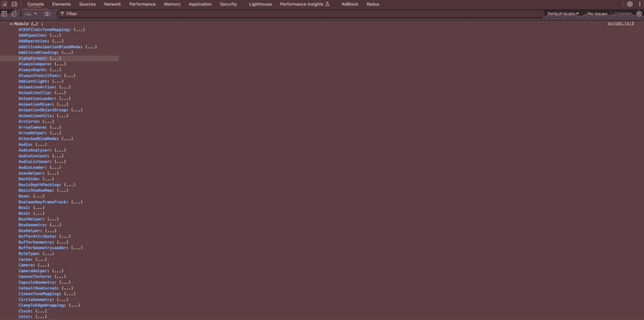Open the Redux tab
Viewport: 644px width, 320px height.
(x=373, y=4)
